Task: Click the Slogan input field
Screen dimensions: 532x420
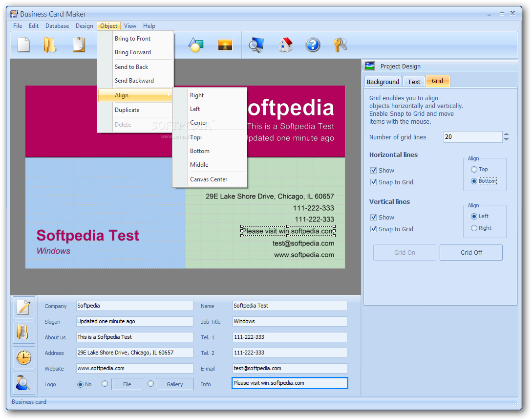Action: (x=135, y=322)
